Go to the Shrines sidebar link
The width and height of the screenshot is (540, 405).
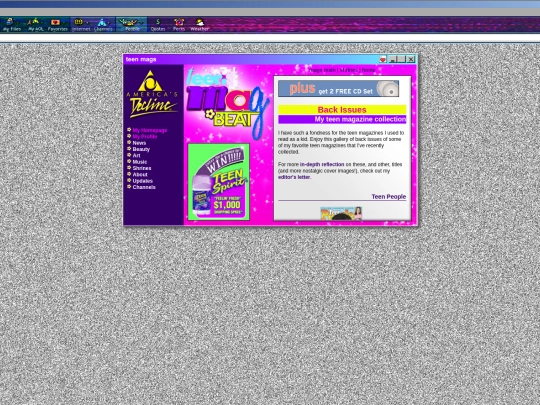click(x=142, y=168)
